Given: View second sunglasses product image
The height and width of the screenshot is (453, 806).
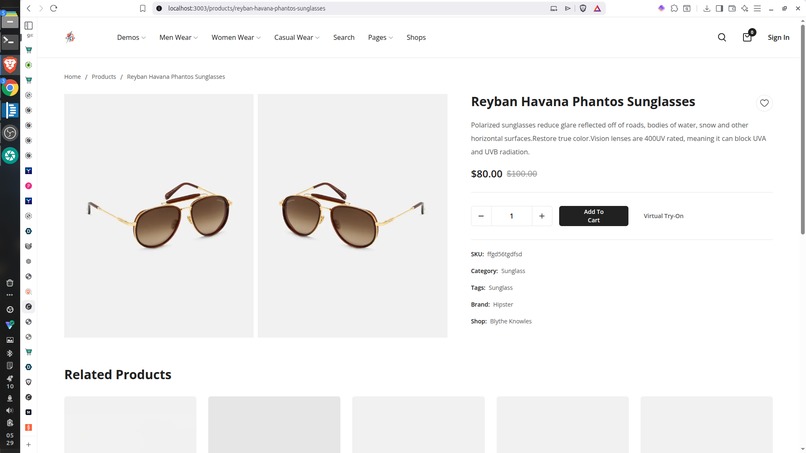Looking at the screenshot, I should point(353,215).
